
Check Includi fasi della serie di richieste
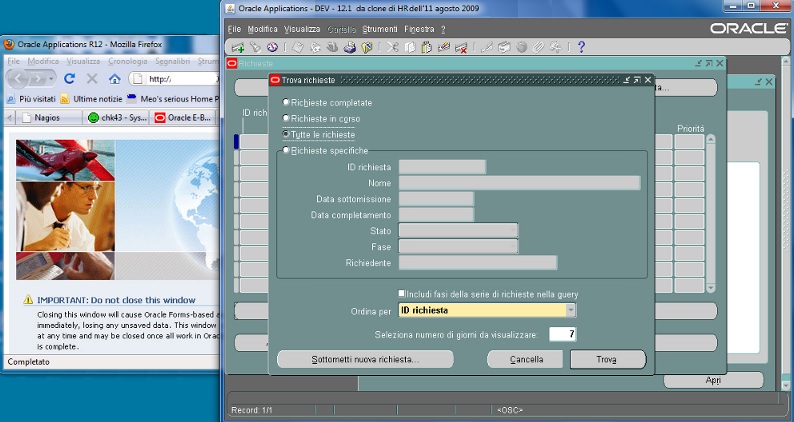(402, 293)
